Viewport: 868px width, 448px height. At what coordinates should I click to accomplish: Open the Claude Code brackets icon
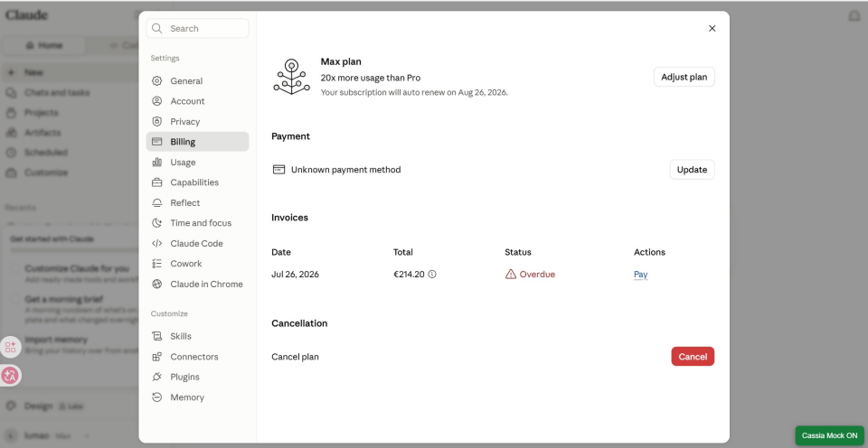[157, 243]
